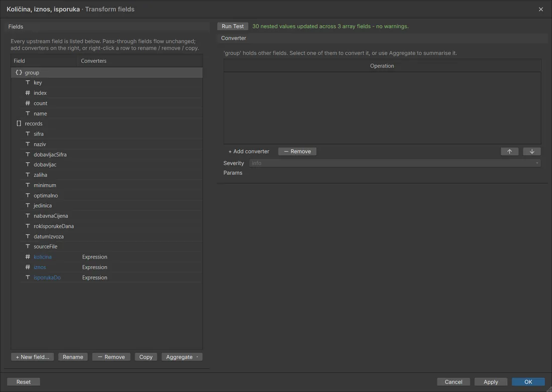
Task: Click the text type icon beside minimum
Action: (28, 185)
